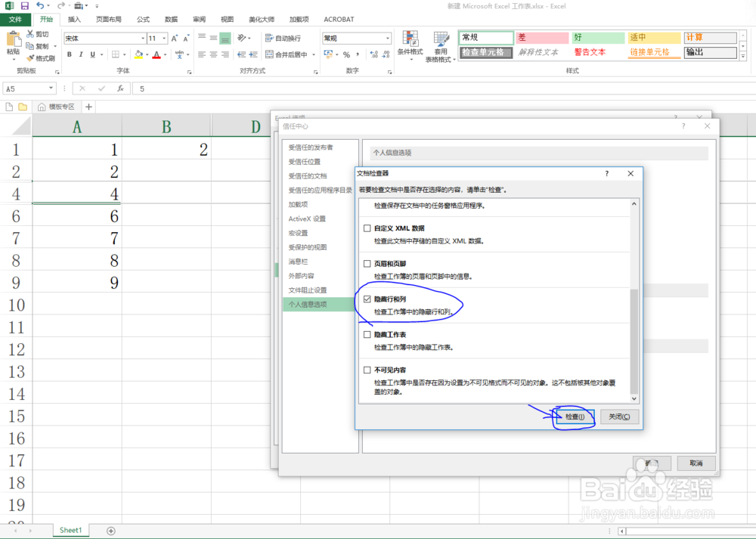
Task: Open the 文件 (File) tab
Action: (15, 20)
